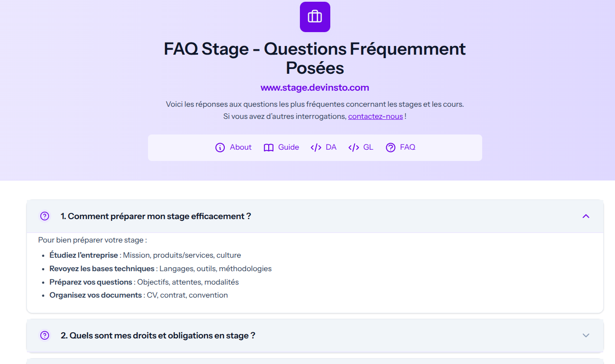Select the info icon next to About
615x364 pixels.
[220, 148]
